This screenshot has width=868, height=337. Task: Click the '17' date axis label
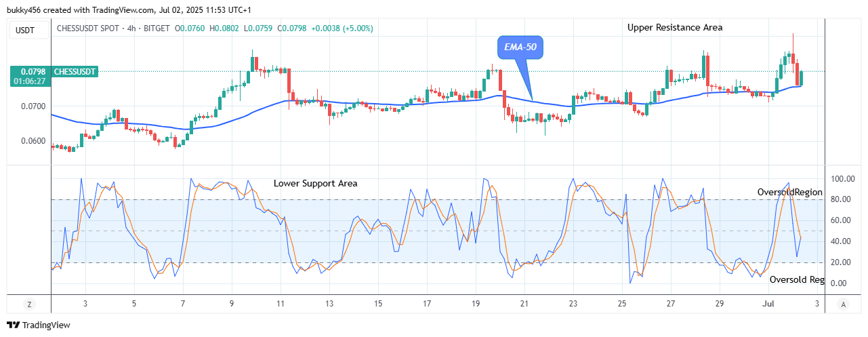[x=427, y=304]
